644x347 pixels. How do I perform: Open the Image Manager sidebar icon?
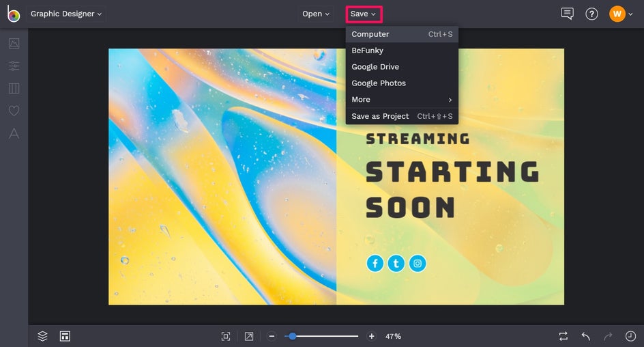click(x=14, y=43)
